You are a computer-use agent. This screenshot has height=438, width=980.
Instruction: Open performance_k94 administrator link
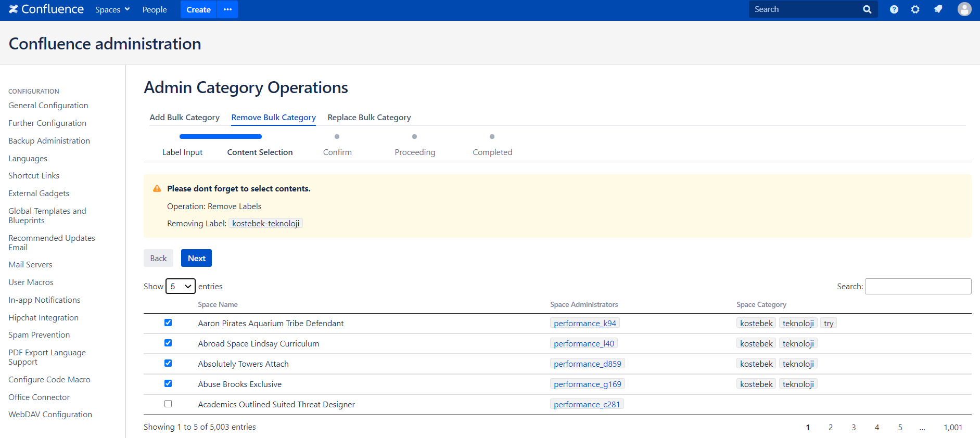585,323
